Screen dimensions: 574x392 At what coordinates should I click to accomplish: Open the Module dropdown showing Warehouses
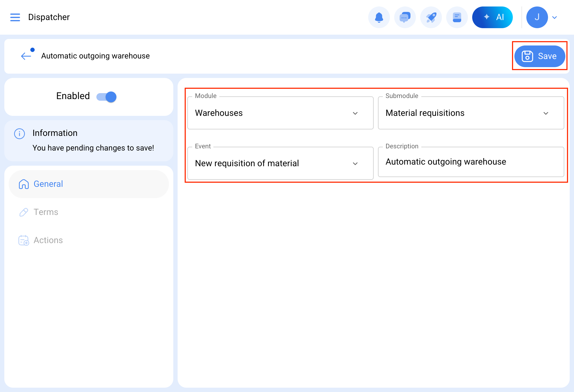click(x=281, y=113)
